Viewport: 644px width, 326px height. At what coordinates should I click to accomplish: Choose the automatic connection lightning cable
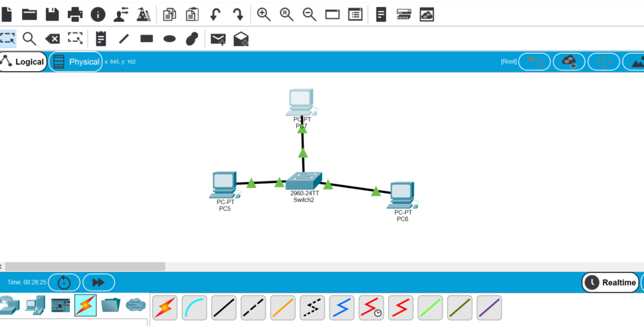(165, 307)
